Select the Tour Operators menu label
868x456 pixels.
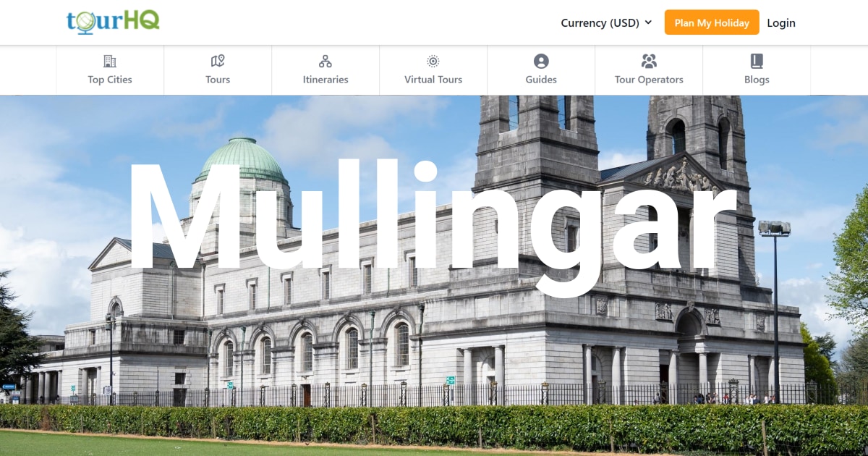[x=649, y=80]
